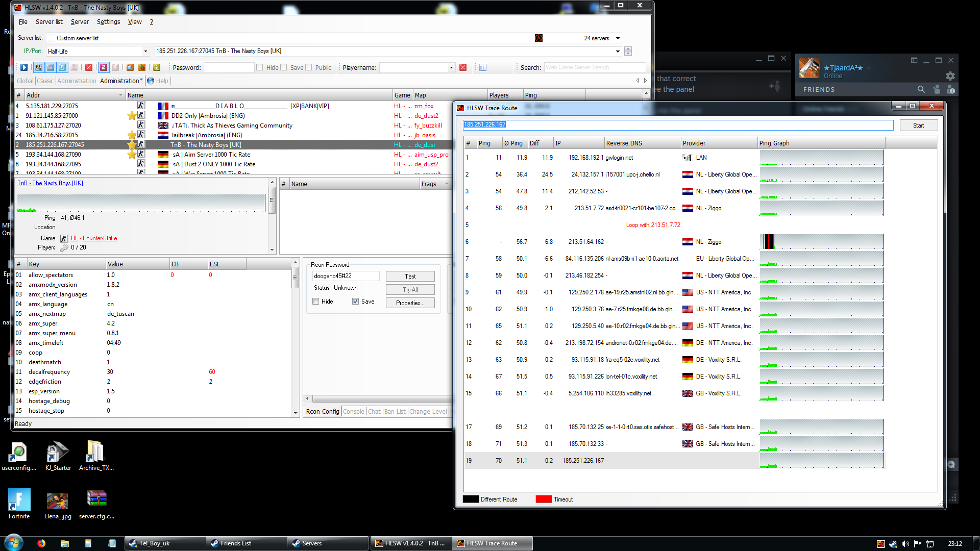Click Steam add friend icon
This screenshot has height=551, width=980.
coord(951,89)
